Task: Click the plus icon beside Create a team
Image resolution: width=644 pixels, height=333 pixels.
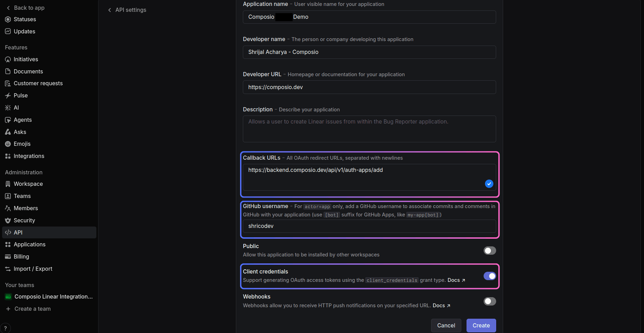Action: pyautogui.click(x=8, y=309)
